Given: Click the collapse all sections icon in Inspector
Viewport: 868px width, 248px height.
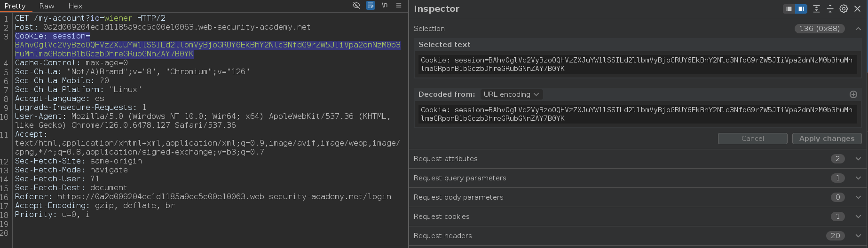Looking at the screenshot, I should [830, 9].
